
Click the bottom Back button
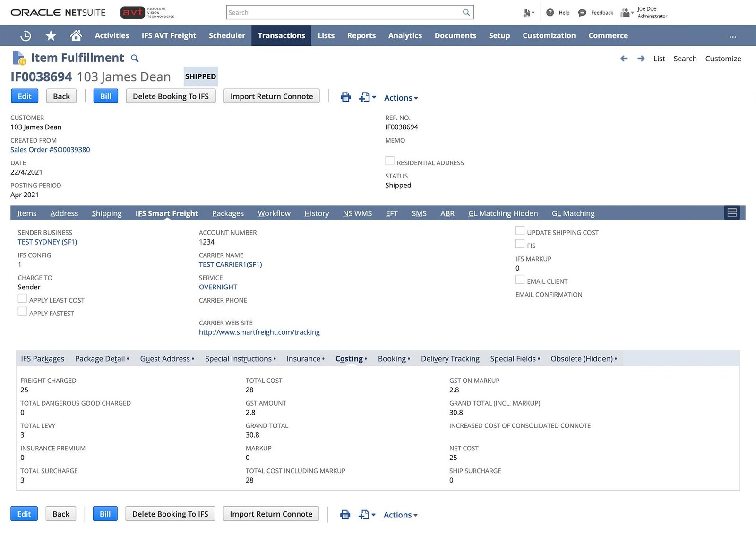tap(61, 514)
